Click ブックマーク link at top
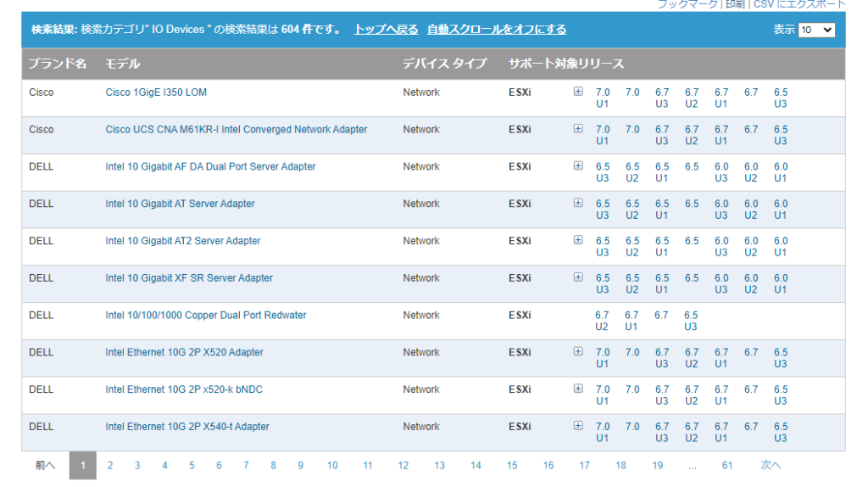The width and height of the screenshot is (868, 487). pos(687,4)
